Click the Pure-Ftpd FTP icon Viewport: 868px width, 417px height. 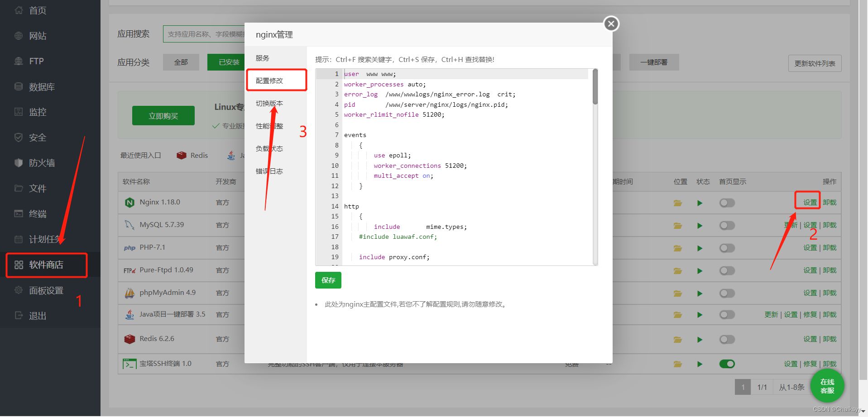(129, 270)
